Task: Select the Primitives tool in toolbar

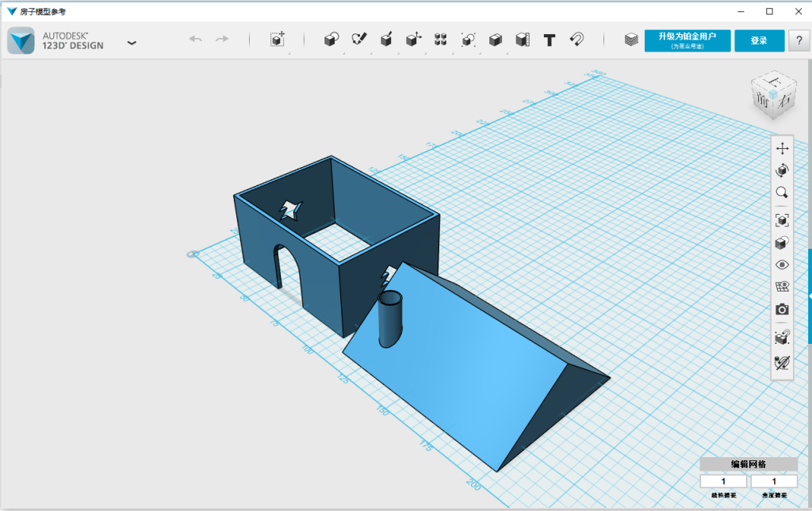Action: click(x=331, y=40)
